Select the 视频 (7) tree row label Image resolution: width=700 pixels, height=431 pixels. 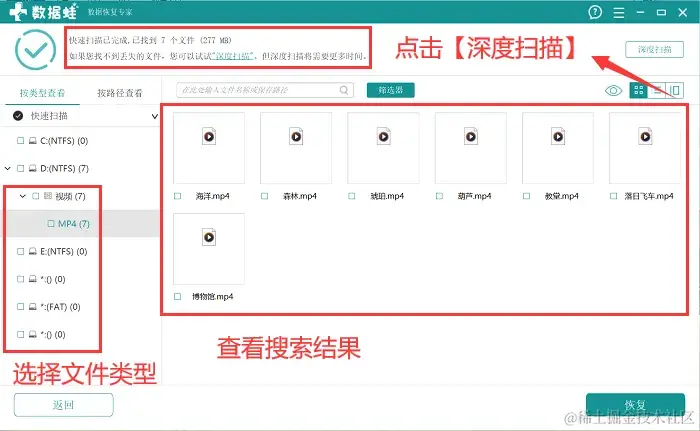[71, 196]
